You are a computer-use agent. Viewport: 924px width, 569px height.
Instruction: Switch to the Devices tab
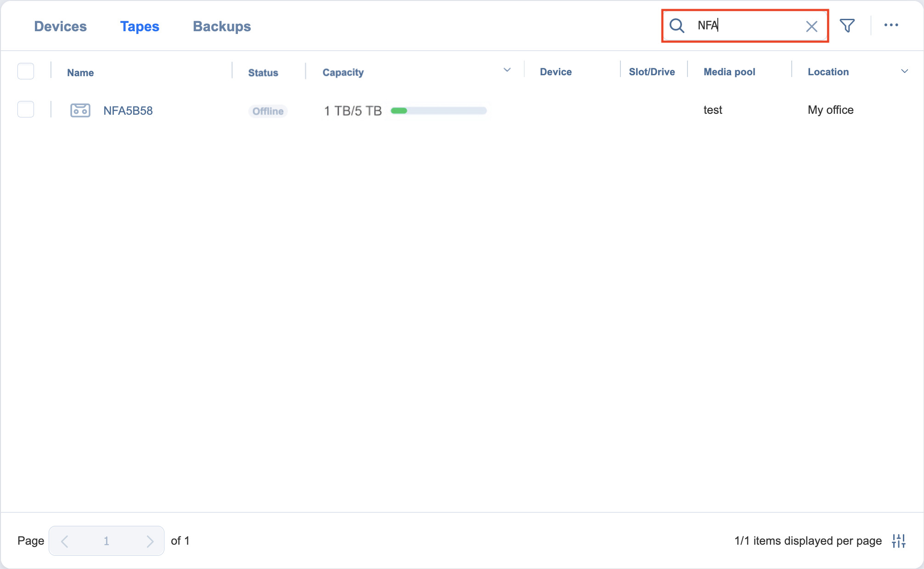[x=60, y=26]
